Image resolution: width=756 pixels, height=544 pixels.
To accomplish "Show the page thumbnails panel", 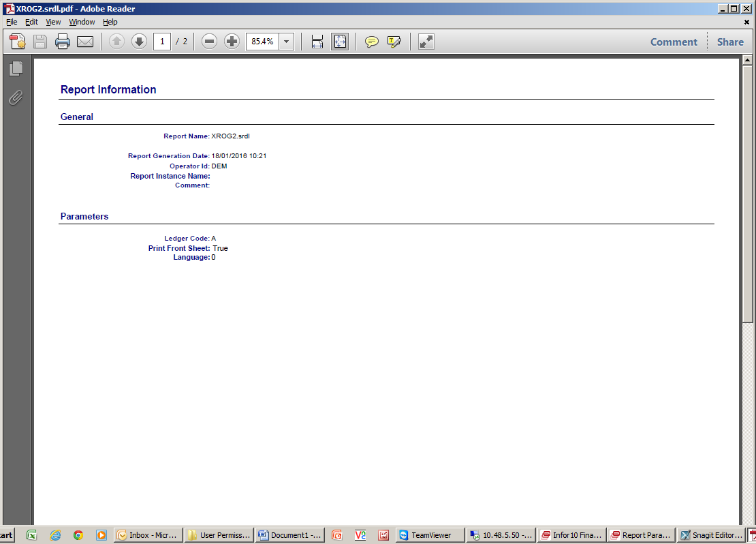I will click(x=16, y=69).
